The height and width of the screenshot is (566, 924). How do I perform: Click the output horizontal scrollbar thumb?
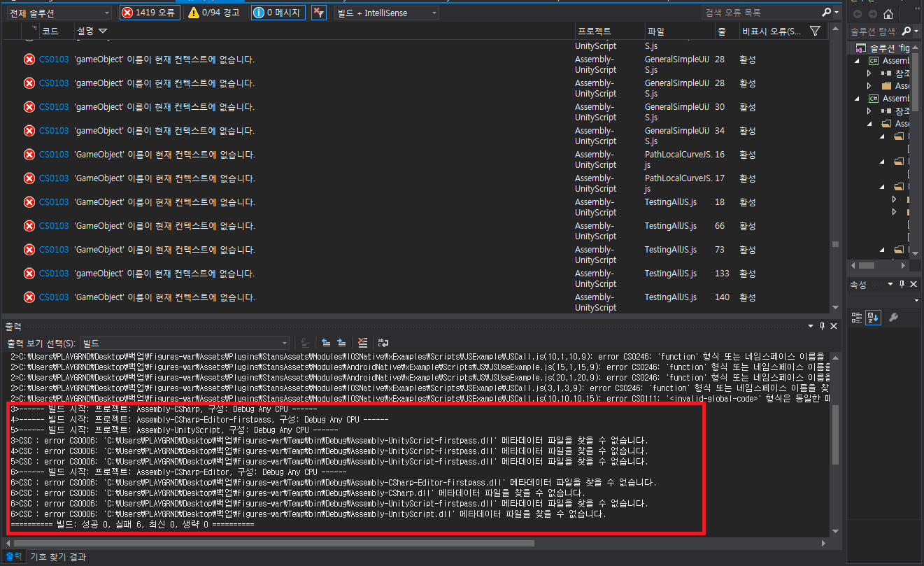click(274, 543)
